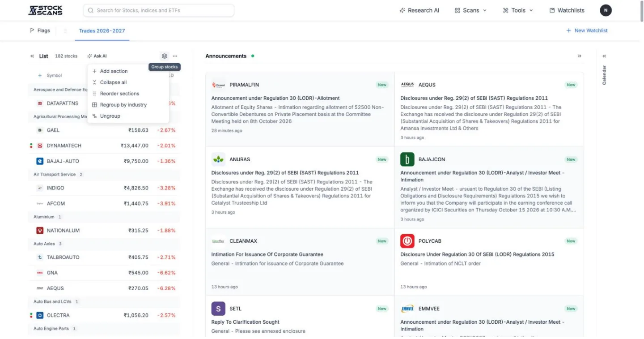The width and height of the screenshot is (644, 339).
Task: Click the NATIONALUM red logo icon
Action: pyautogui.click(x=40, y=231)
